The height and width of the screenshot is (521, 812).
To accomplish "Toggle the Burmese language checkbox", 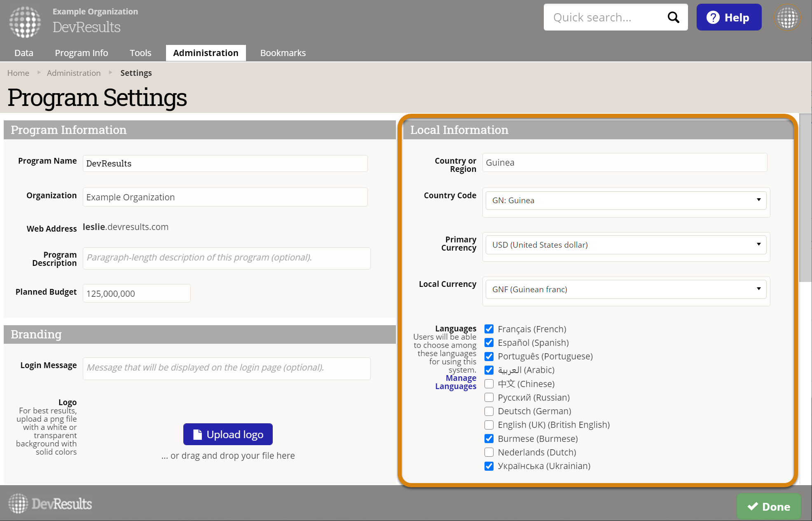I will [489, 439].
